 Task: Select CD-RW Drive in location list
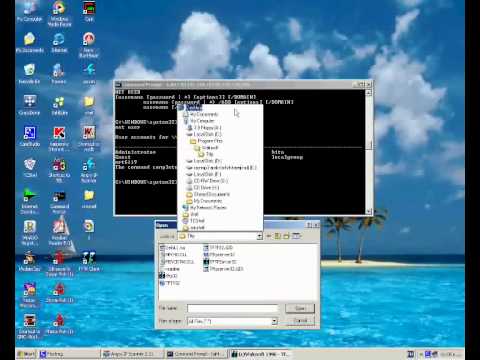[207, 181]
